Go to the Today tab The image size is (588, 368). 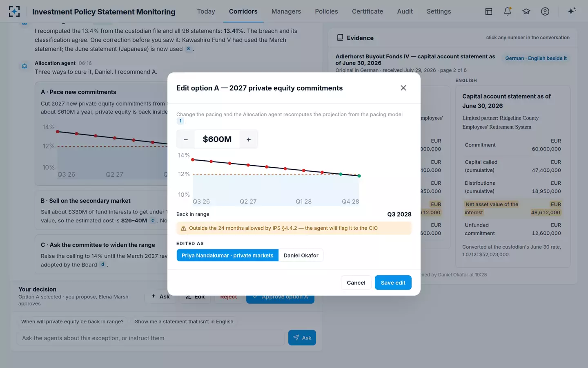[206, 11]
